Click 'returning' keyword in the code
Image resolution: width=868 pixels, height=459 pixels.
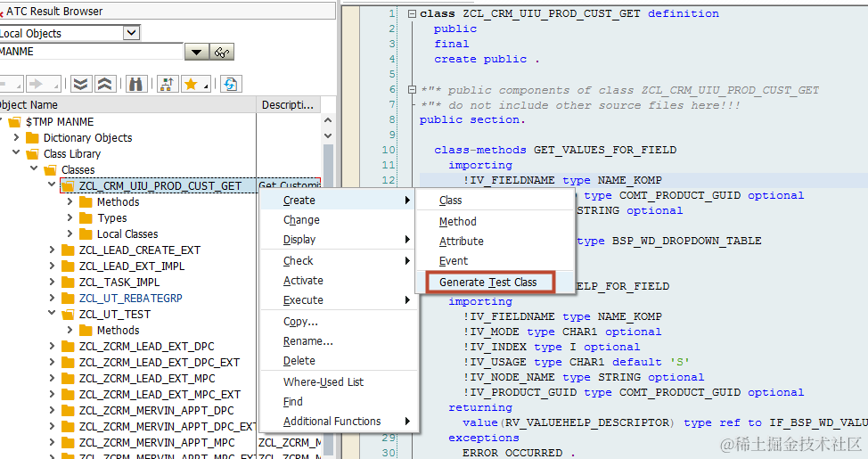pyautogui.click(x=480, y=407)
